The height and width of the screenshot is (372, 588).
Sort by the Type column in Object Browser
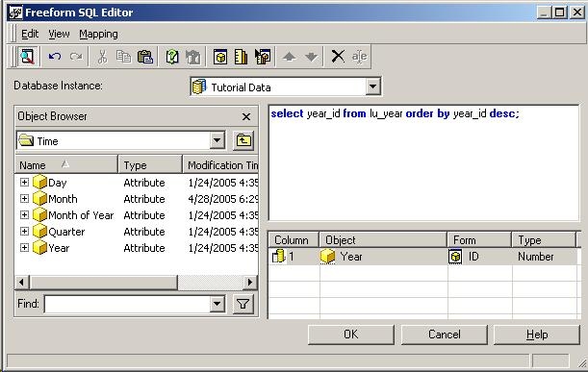click(150, 164)
